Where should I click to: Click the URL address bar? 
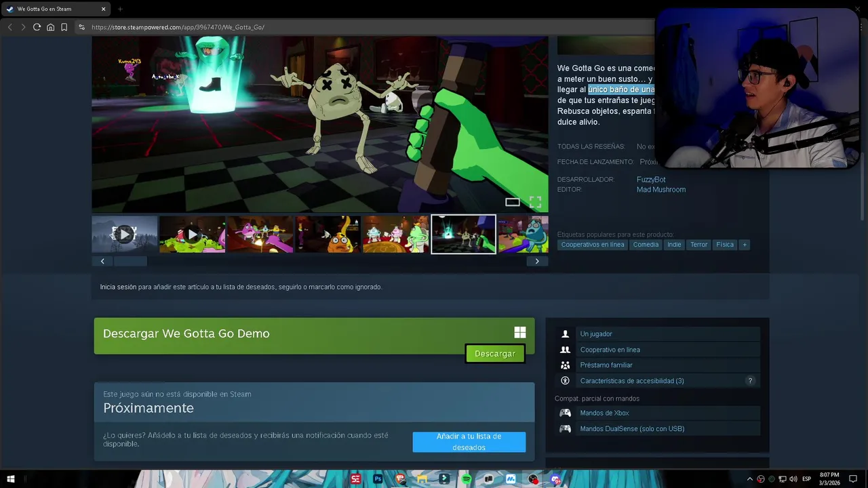click(366, 27)
